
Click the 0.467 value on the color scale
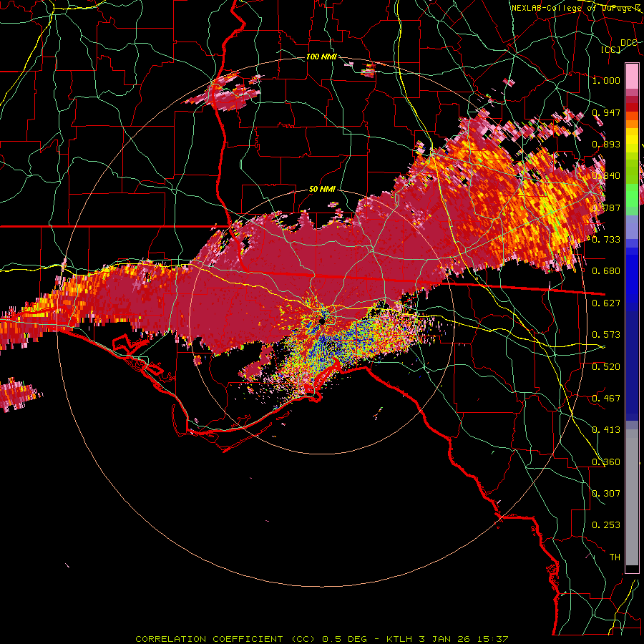point(606,399)
